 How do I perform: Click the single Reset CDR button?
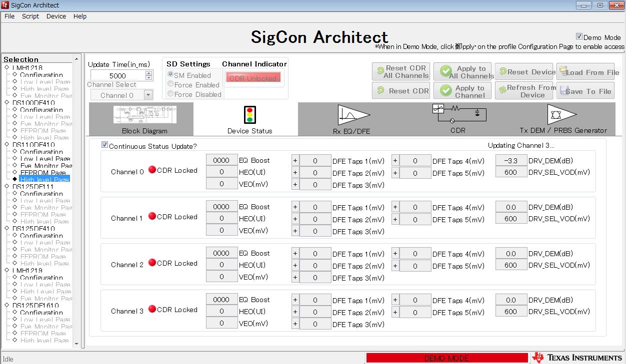401,90
